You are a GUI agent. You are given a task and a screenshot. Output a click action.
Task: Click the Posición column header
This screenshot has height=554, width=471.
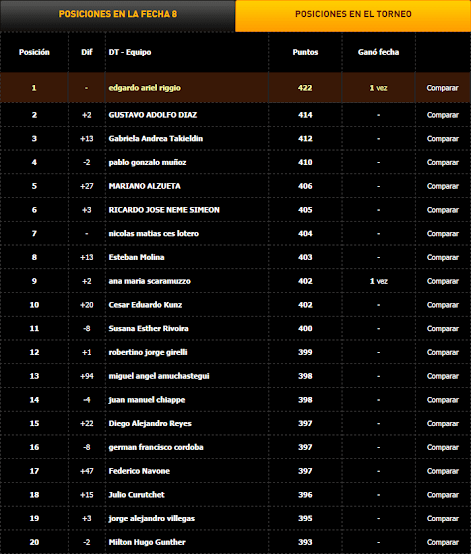click(34, 52)
